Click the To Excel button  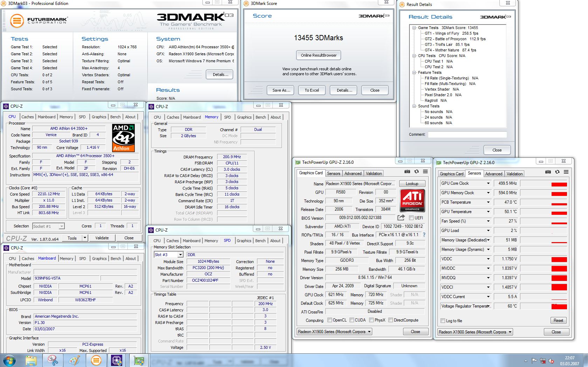coord(312,90)
